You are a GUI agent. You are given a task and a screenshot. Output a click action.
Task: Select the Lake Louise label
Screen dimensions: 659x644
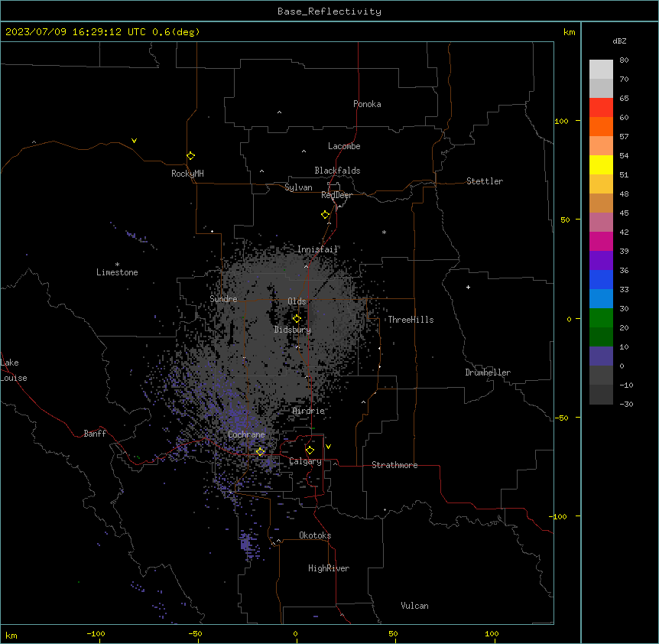tap(12, 370)
